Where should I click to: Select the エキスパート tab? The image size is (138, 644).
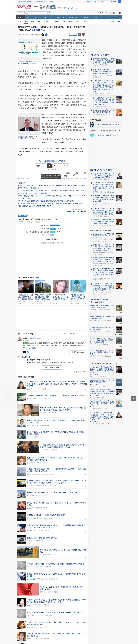[48, 17]
